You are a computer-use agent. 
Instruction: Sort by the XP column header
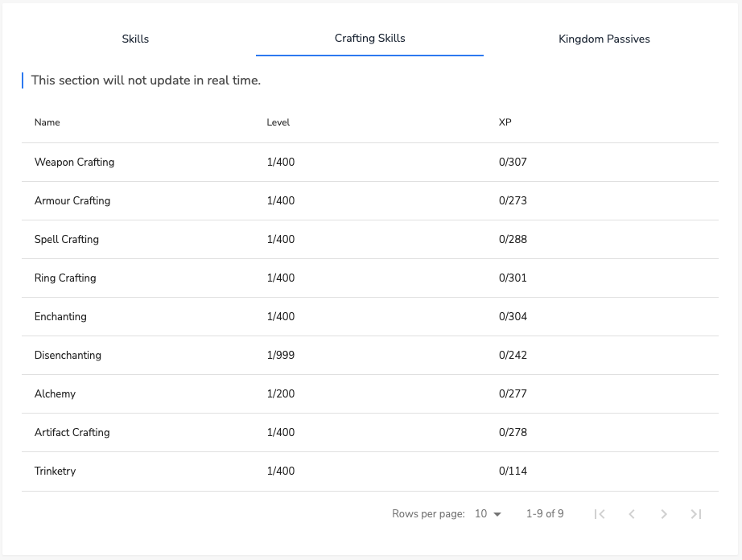(x=505, y=122)
